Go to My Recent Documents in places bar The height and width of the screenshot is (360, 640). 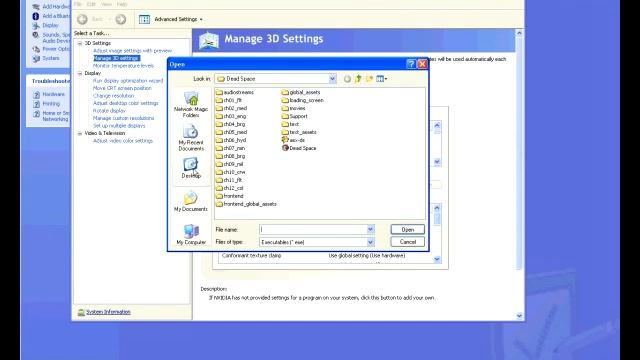click(x=191, y=138)
